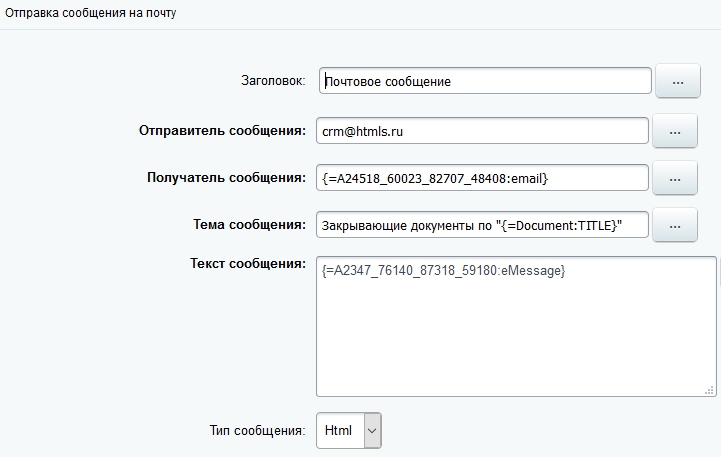Click into the sender field containing crm@htmls.ru

coord(484,130)
